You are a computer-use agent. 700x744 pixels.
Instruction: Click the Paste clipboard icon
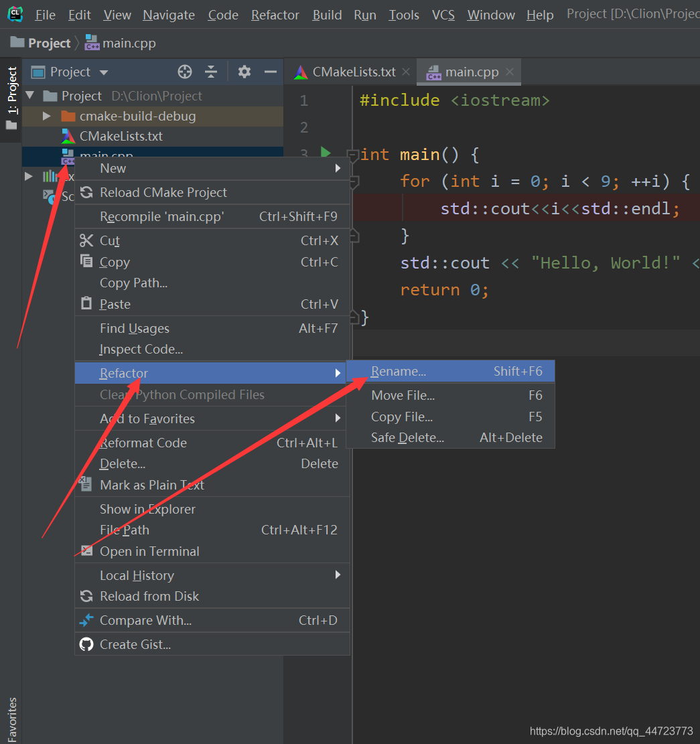86,304
